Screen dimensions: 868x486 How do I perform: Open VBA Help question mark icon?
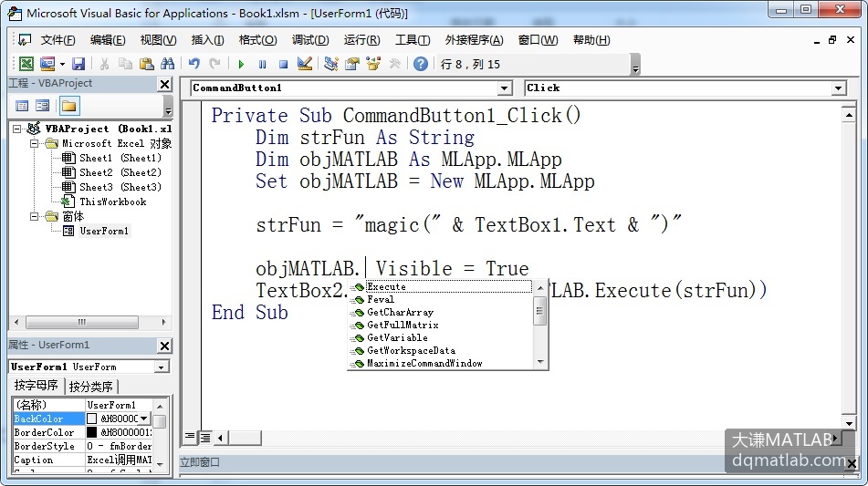click(x=421, y=64)
